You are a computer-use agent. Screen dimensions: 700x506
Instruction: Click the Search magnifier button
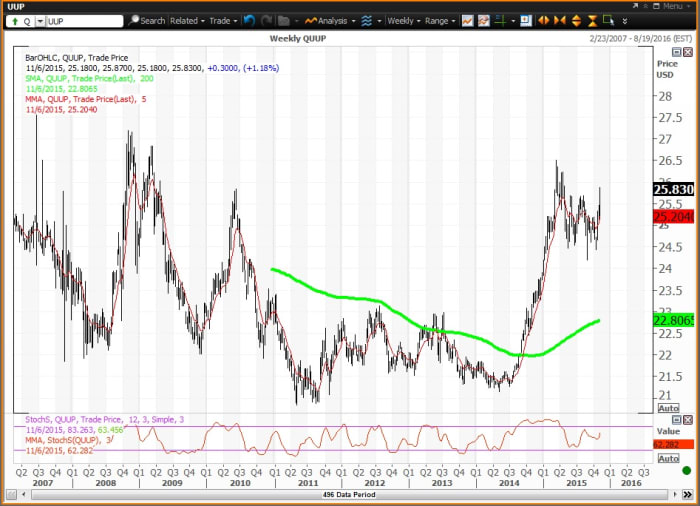(148, 20)
